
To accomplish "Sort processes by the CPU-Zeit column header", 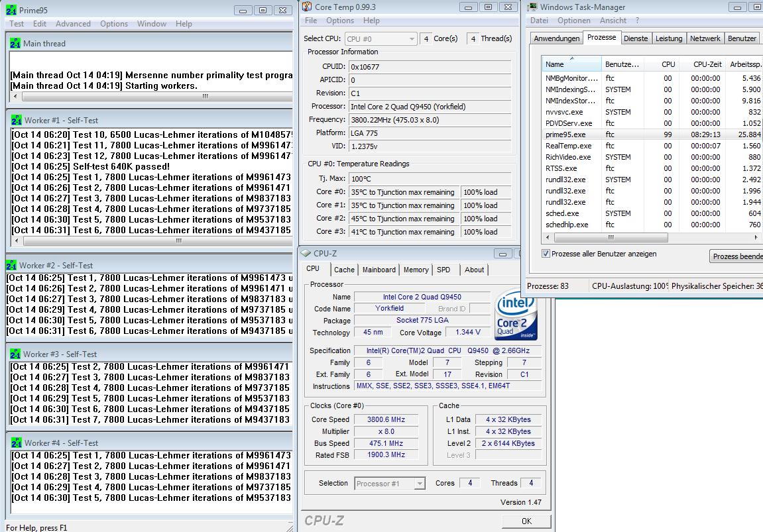I will [701, 64].
